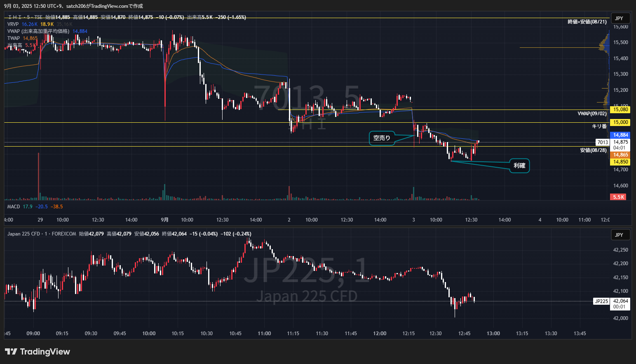
Task: Select the MACD indicator legend
Action: (x=14, y=207)
